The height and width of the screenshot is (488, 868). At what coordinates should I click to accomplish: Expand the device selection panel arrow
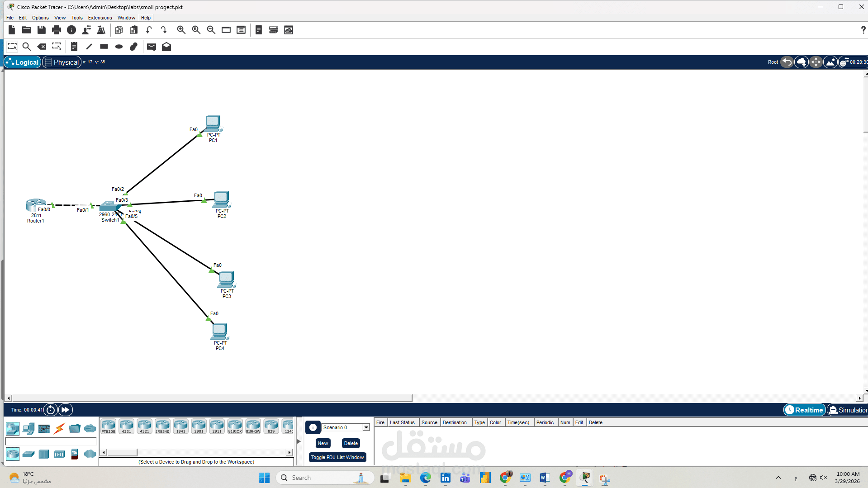tap(299, 441)
